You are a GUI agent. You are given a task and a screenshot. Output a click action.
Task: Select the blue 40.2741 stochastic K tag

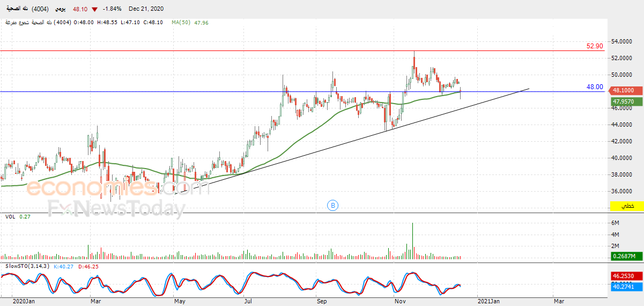click(626, 288)
